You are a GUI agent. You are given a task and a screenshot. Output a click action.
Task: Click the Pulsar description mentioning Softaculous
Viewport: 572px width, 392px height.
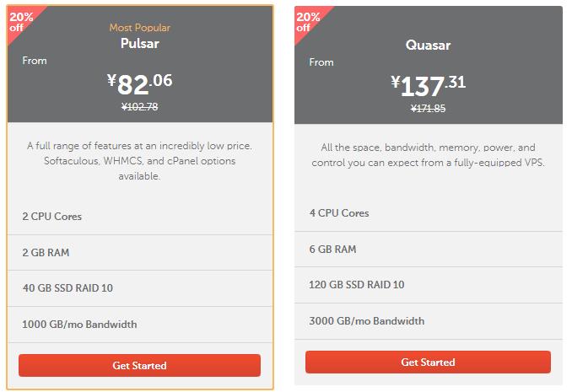tap(140, 161)
